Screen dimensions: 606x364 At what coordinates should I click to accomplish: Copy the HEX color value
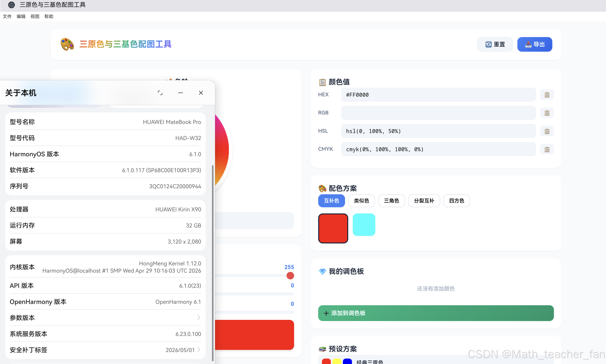pos(547,95)
